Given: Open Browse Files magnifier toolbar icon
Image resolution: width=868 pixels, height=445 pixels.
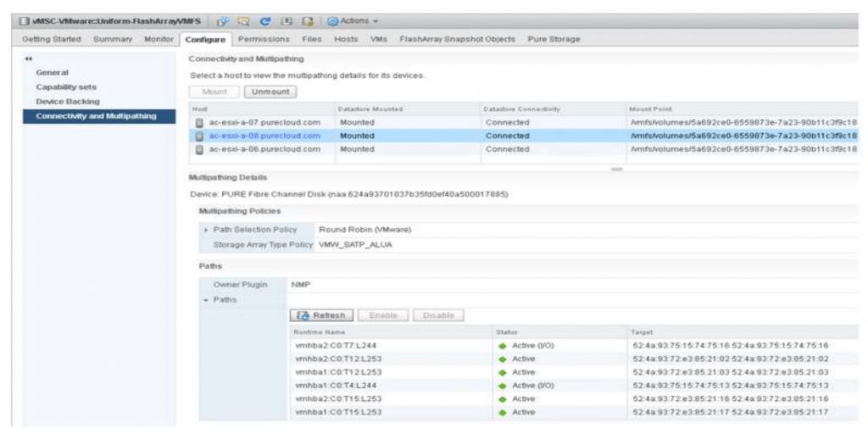Looking at the screenshot, I should (x=243, y=21).
